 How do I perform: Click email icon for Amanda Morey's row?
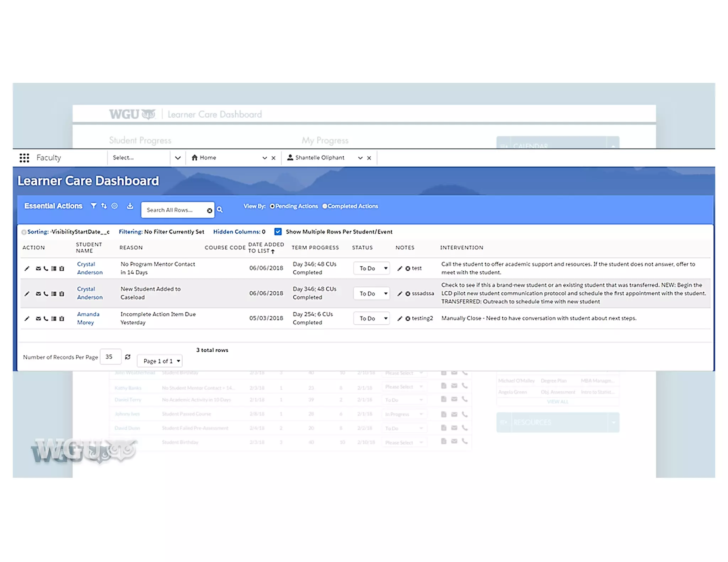click(x=38, y=318)
